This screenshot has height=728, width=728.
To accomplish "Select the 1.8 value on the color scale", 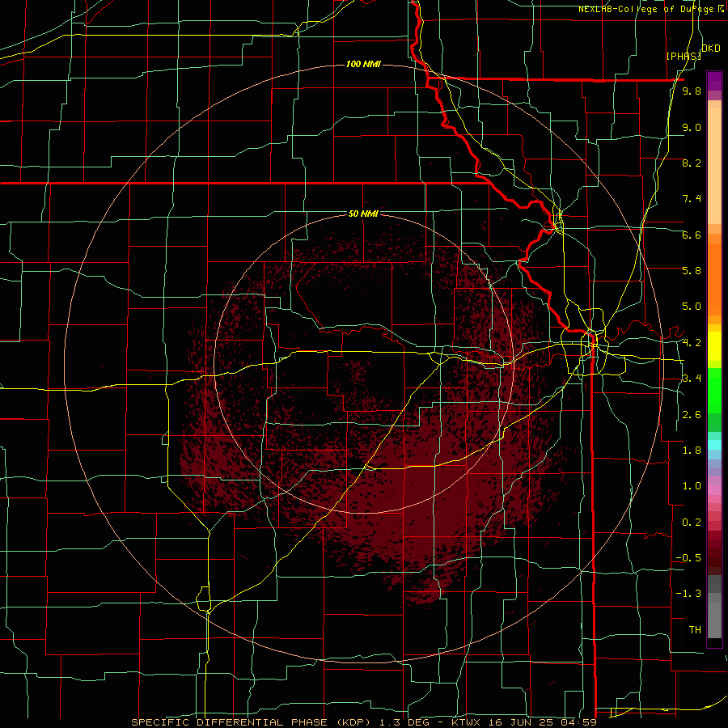I will [692, 451].
